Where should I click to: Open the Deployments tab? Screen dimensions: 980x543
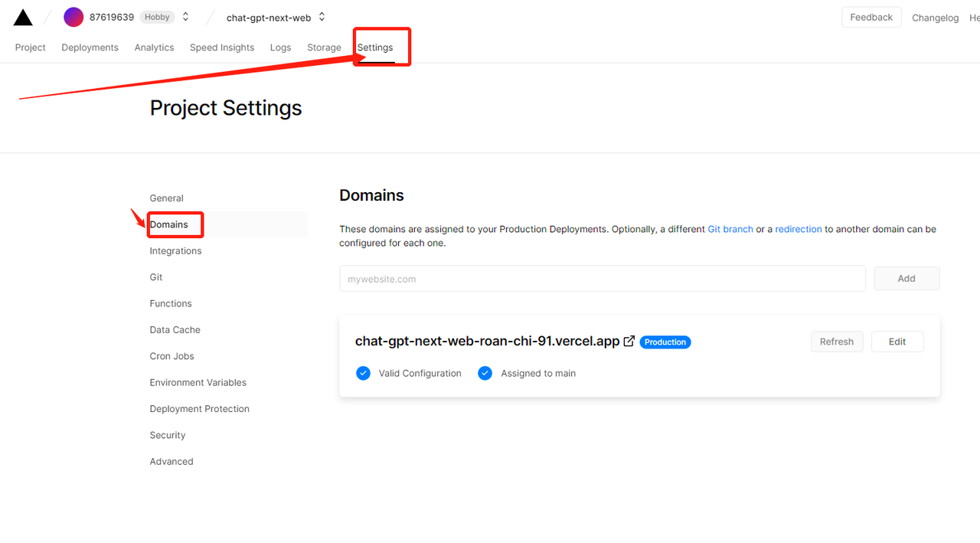pos(90,47)
